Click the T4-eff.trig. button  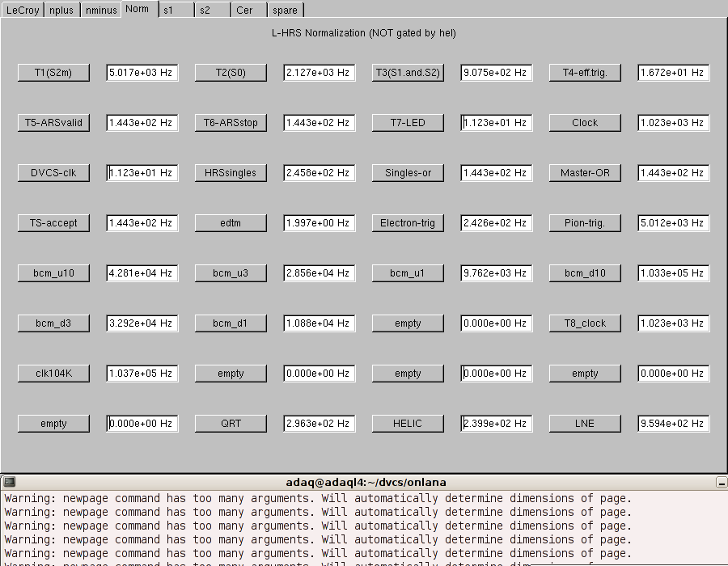(585, 73)
